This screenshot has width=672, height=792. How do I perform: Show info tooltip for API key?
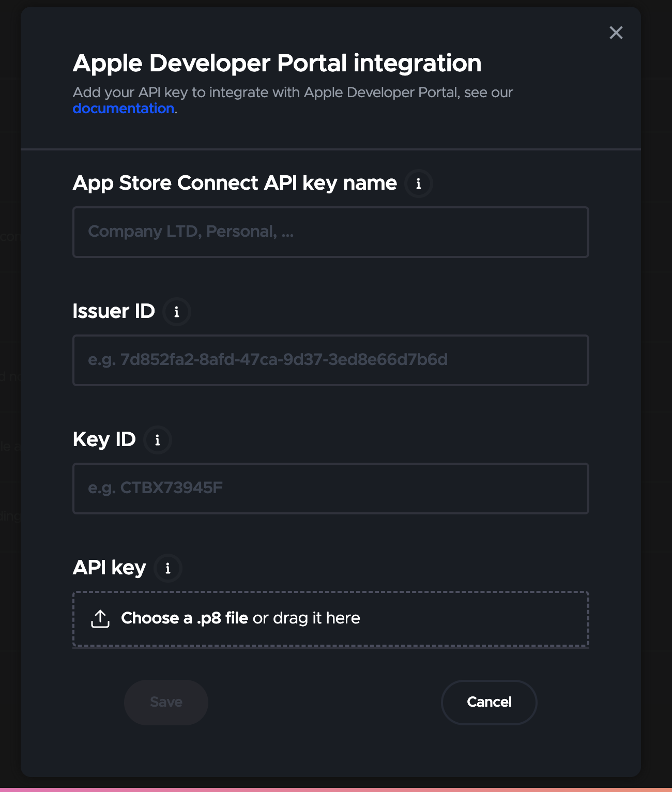pos(168,568)
